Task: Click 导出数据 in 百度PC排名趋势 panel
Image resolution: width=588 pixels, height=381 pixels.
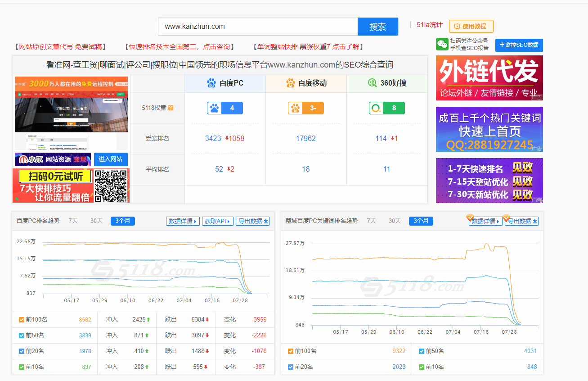Action: point(252,221)
